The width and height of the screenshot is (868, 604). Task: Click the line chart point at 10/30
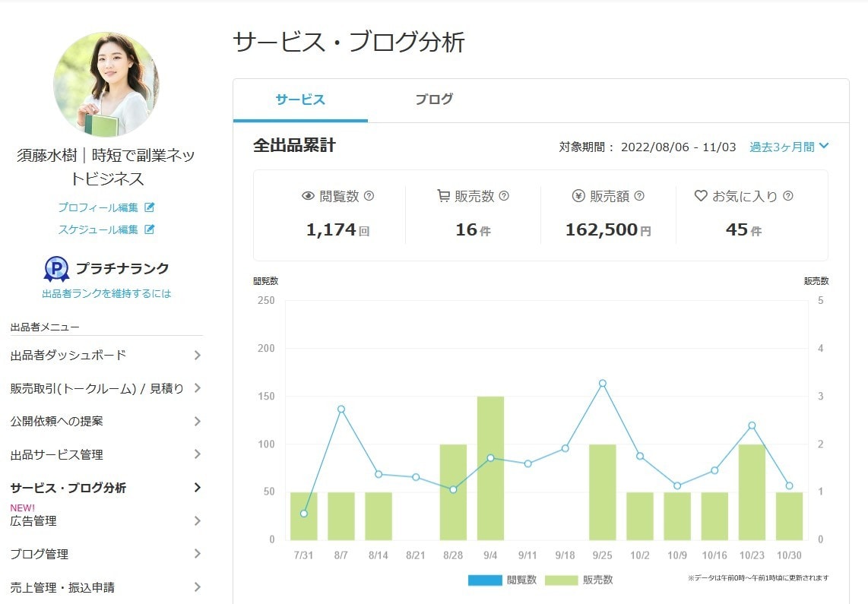790,486
